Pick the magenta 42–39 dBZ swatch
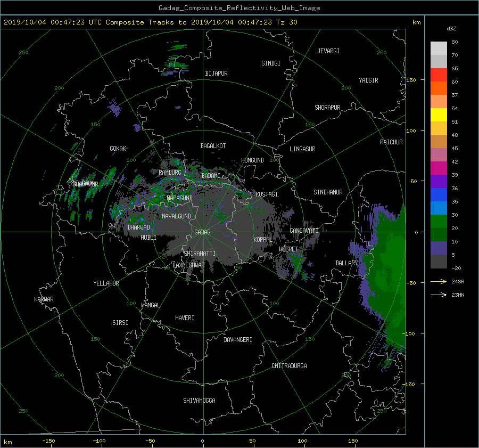This screenshot has width=479, height=448. tap(439, 168)
